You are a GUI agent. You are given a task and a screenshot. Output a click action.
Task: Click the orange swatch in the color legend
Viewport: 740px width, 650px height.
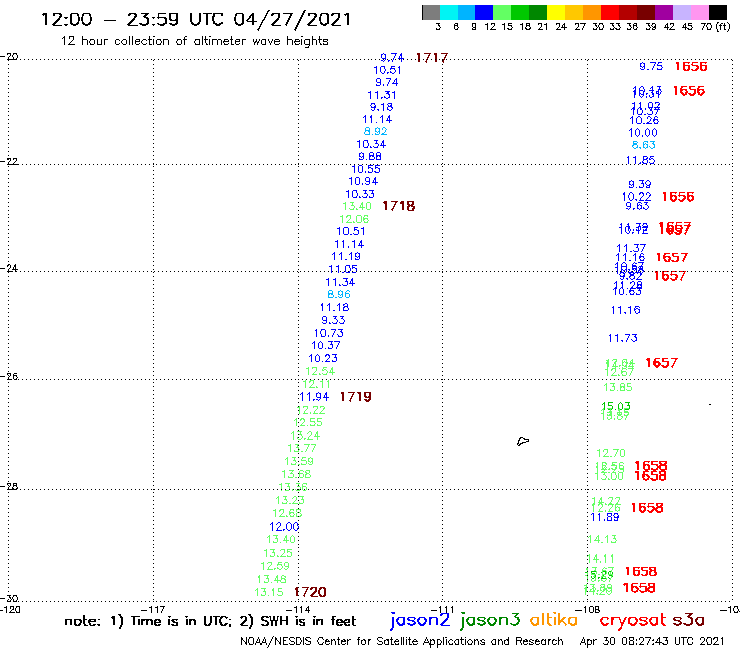click(x=591, y=13)
